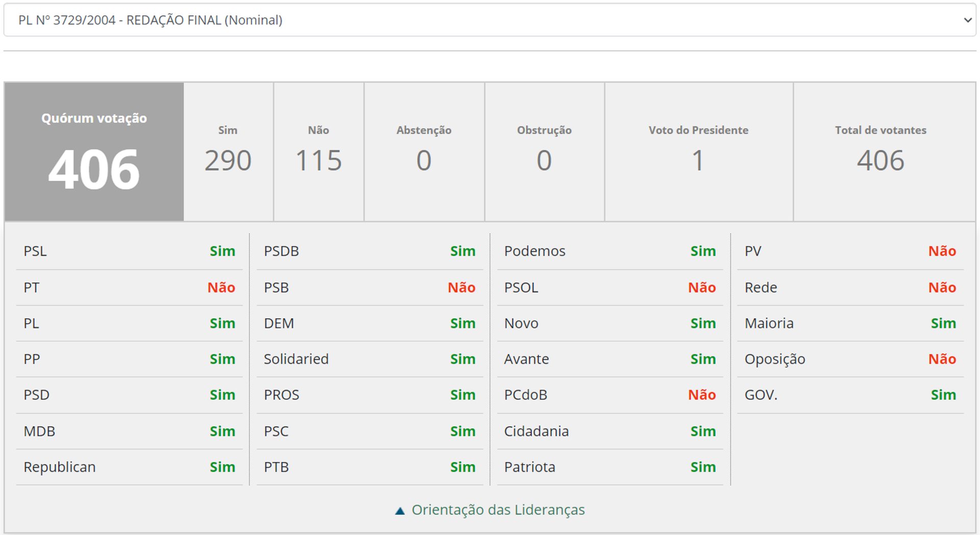Open the PL Nº 3729/2004 voting dropdown
Image resolution: width=980 pixels, height=535 pixels.
pos(489,20)
